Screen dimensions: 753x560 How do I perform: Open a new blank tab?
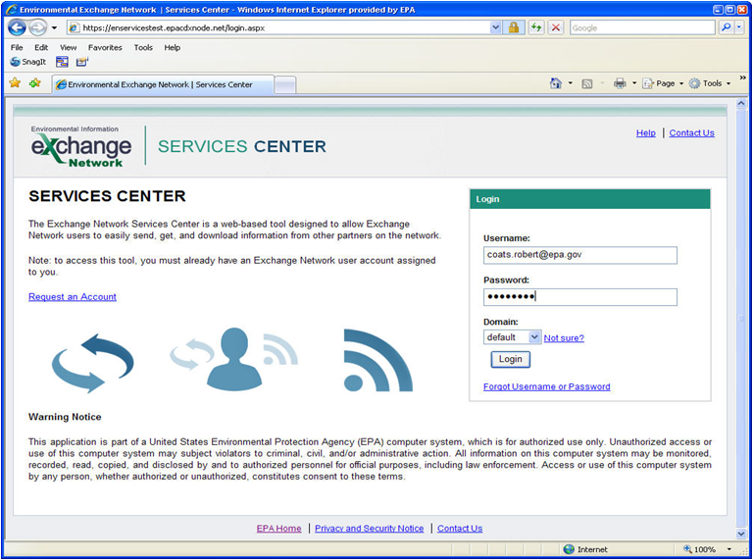[x=284, y=85]
